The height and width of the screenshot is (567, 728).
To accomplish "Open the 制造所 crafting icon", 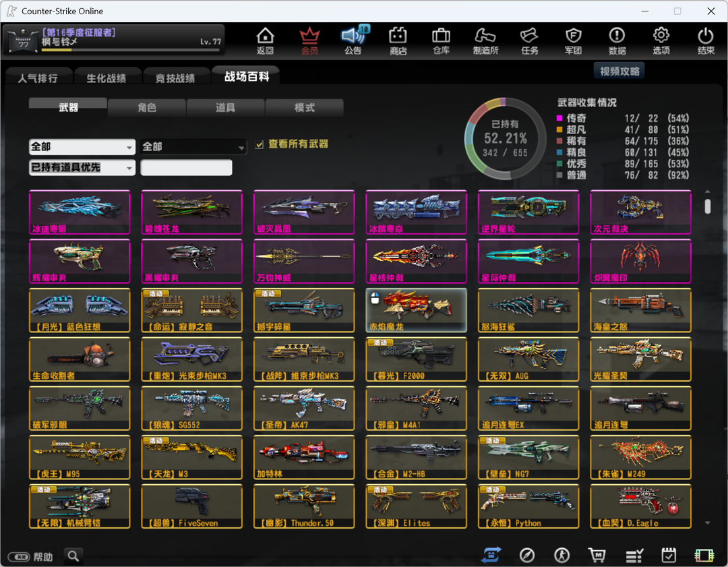I will point(485,41).
